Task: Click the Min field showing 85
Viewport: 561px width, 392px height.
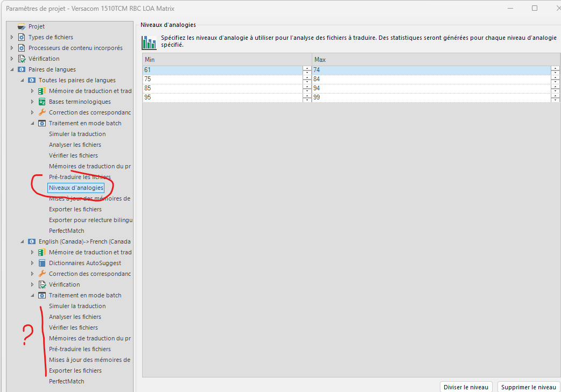Action: (222, 88)
